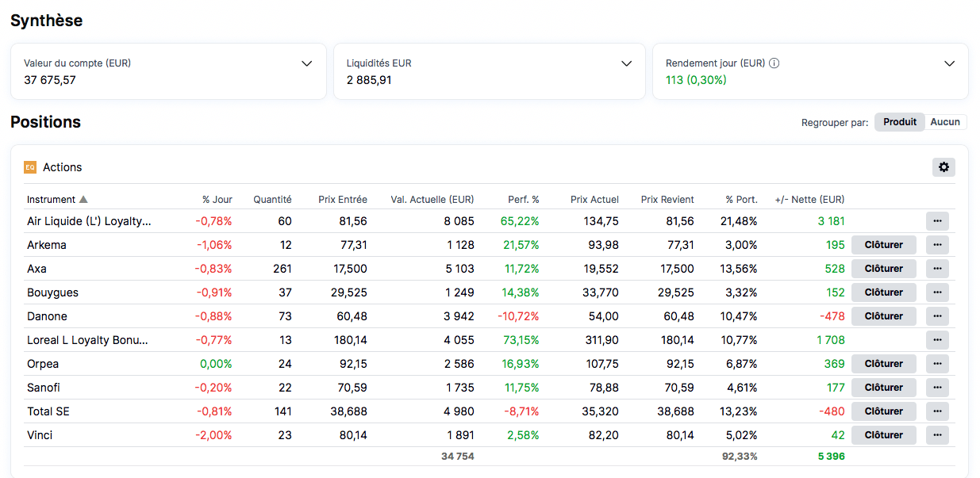980x478 pixels.
Task: Sort by the % Port. column header
Action: coord(742,200)
